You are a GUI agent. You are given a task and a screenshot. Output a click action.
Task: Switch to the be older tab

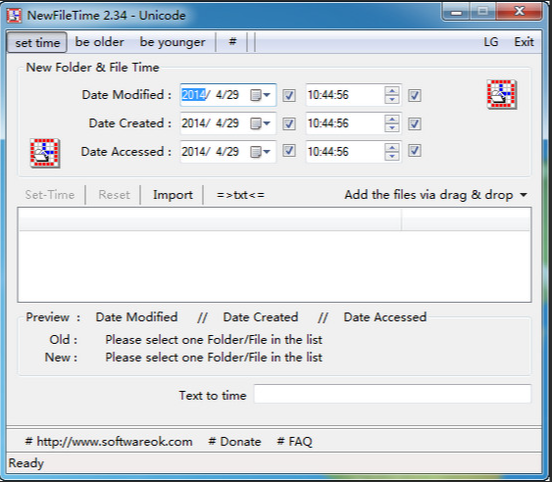(99, 42)
